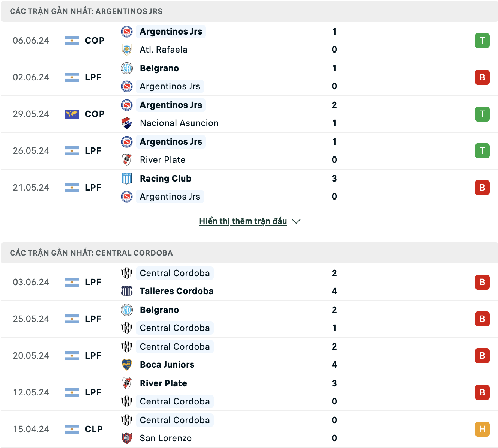This screenshot has width=498, height=448.
Task: Click the green T badge for 06.06.24 match
Action: click(482, 41)
